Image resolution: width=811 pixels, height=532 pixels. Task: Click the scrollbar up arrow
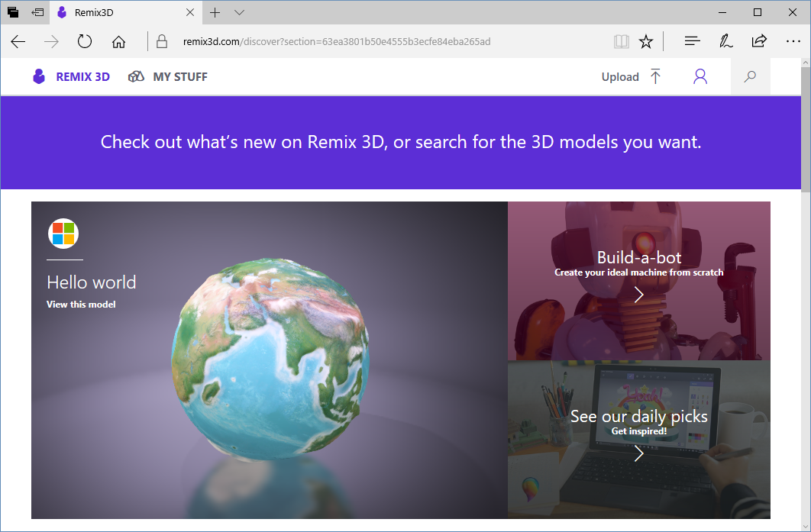tap(806, 63)
